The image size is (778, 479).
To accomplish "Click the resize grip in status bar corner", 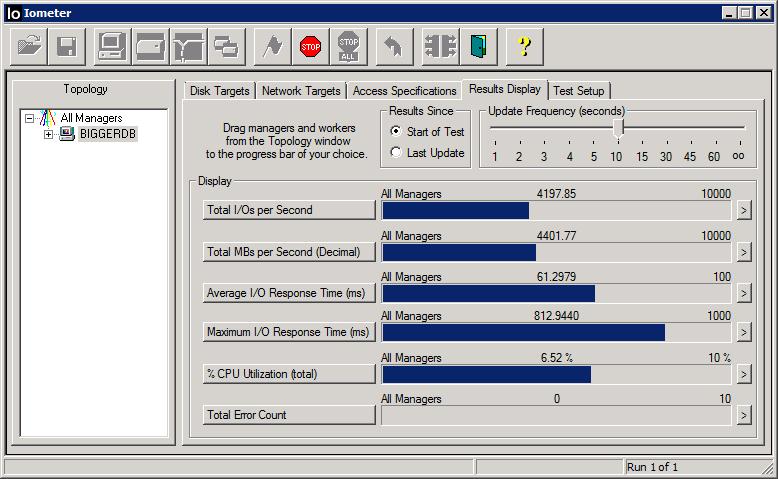I will pyautogui.click(x=768, y=468).
